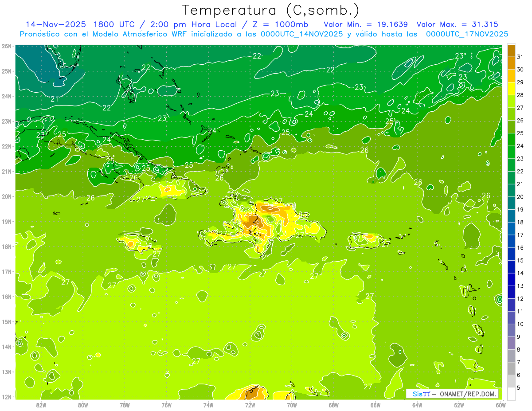Viewport: 532px width, 411px height.
Task: Click the yellow swatch between 28 and 29
Action: point(511,89)
